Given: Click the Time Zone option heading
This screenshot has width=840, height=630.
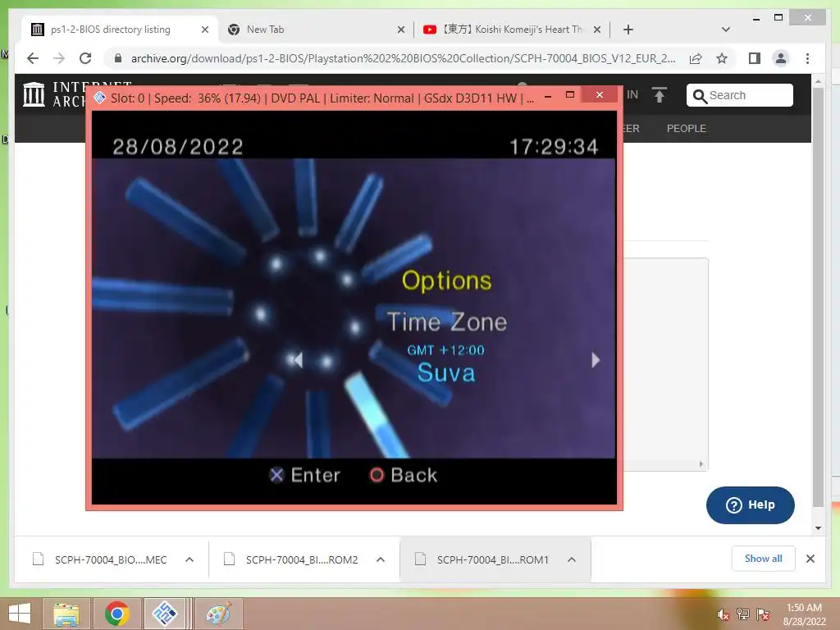Looking at the screenshot, I should point(447,322).
